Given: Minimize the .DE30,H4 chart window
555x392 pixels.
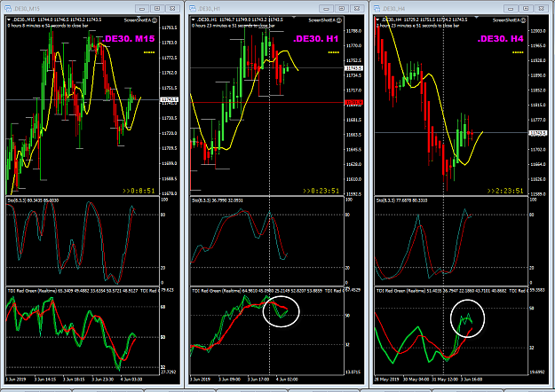Looking at the screenshot, I should (x=511, y=9).
